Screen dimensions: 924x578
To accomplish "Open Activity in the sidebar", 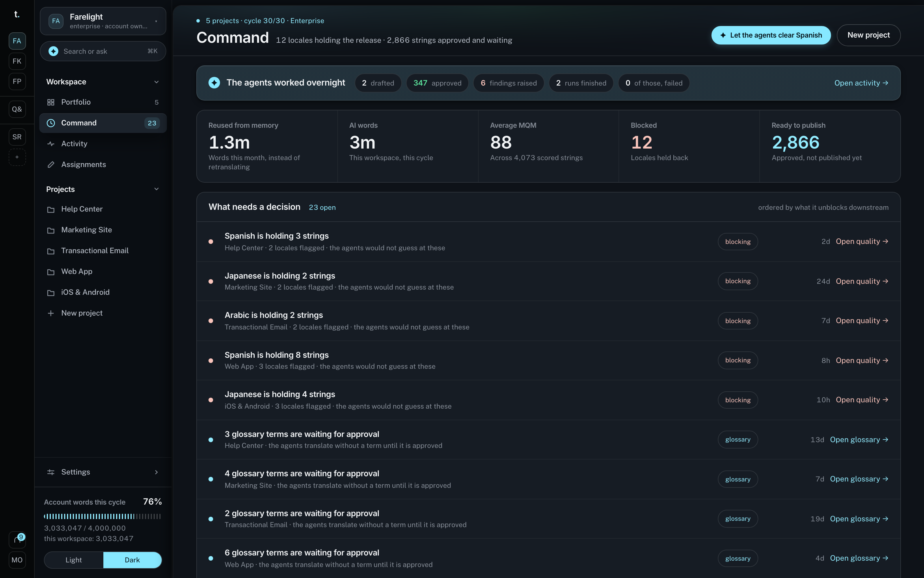I will point(103,144).
